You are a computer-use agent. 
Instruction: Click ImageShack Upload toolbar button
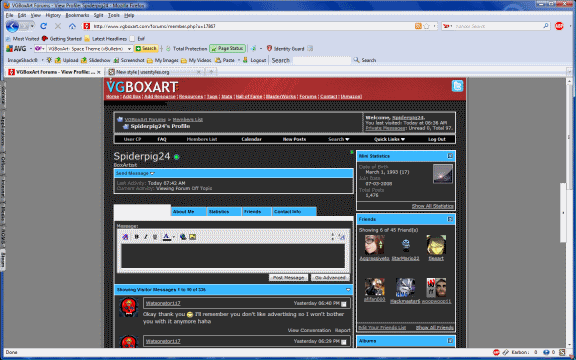pyautogui.click(x=66, y=60)
